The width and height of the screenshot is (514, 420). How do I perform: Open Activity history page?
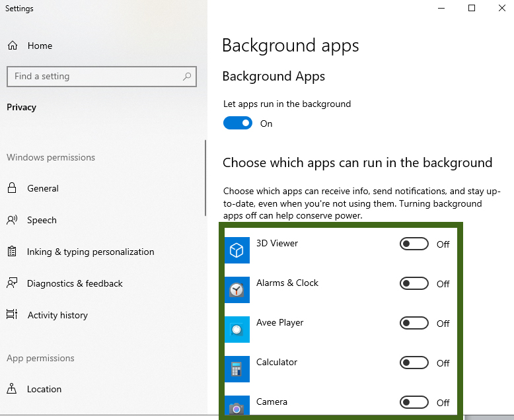tap(57, 315)
